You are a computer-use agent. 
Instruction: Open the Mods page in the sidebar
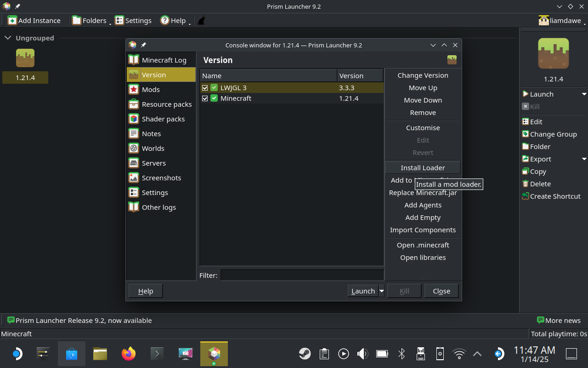click(151, 90)
